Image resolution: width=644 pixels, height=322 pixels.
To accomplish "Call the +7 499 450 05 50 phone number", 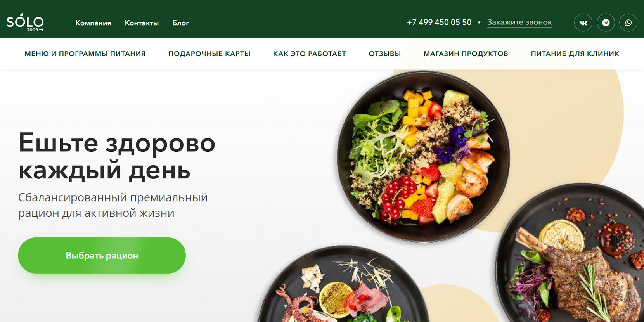I will (x=439, y=23).
